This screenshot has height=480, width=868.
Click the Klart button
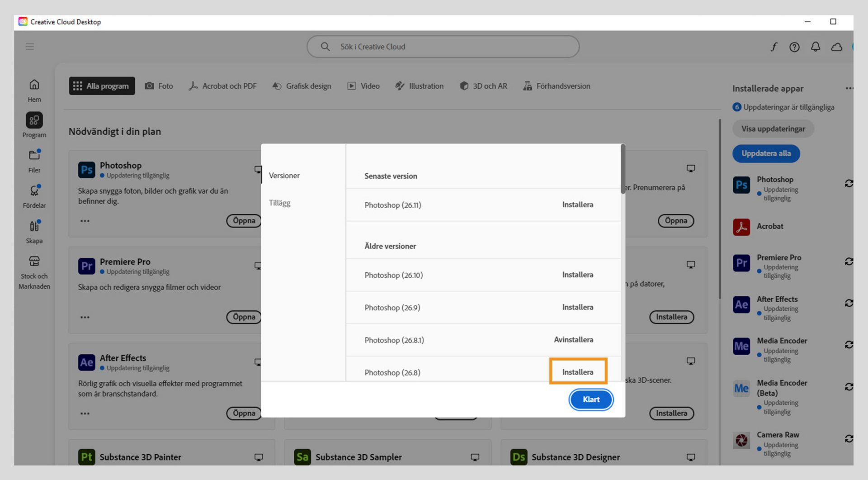591,399
